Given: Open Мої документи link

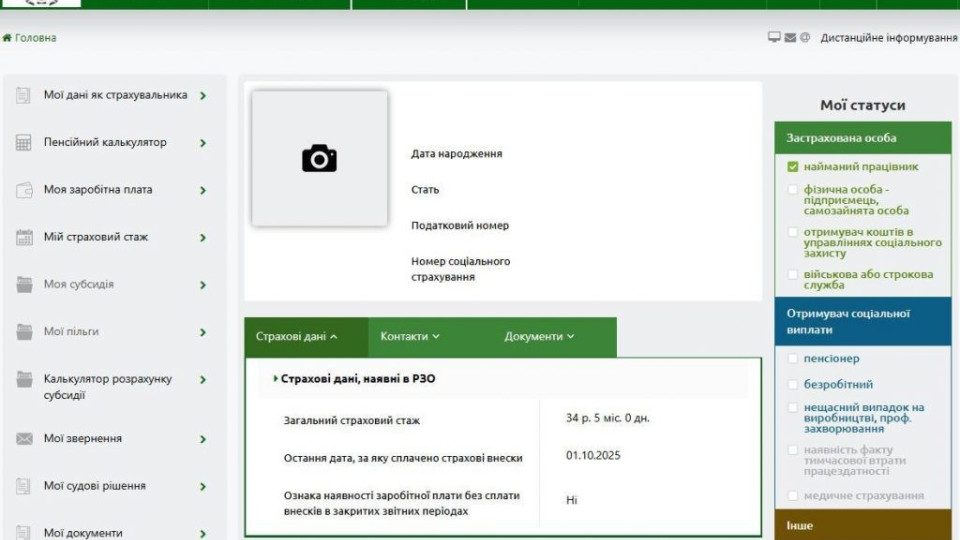Looking at the screenshot, I should tap(83, 533).
